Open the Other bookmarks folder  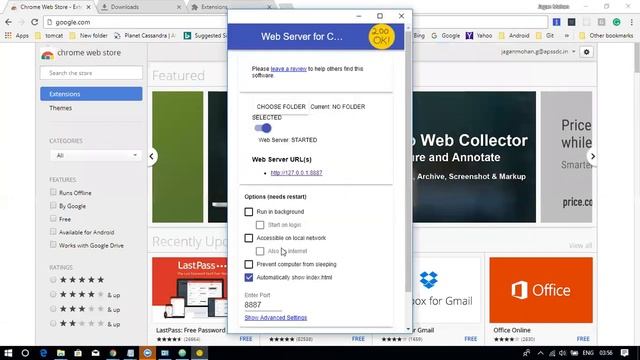coord(606,36)
